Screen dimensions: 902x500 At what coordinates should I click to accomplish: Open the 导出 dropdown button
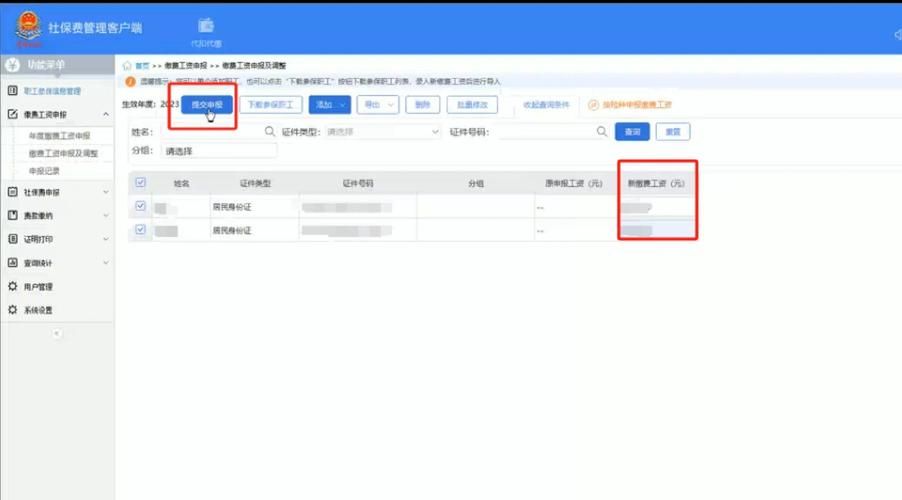click(x=378, y=105)
